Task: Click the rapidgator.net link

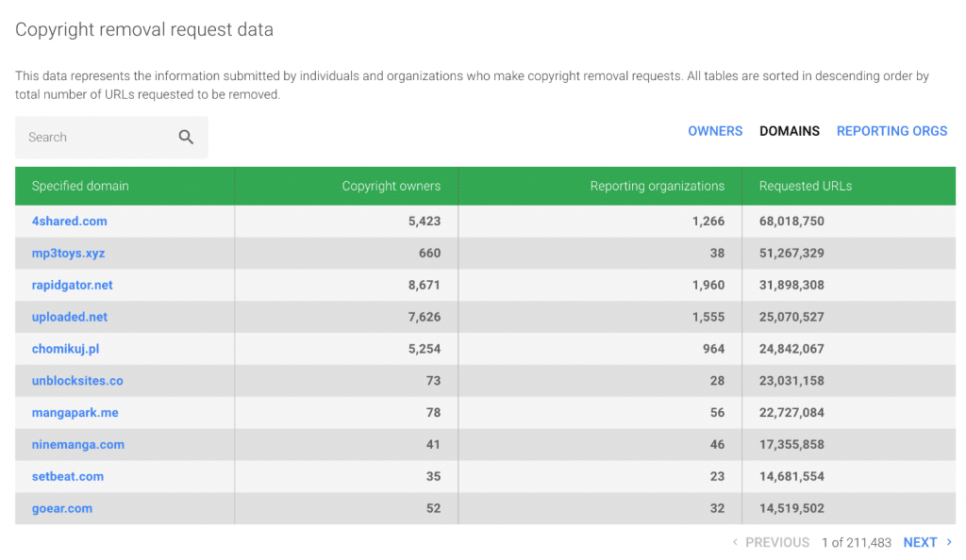Action: [x=73, y=285]
